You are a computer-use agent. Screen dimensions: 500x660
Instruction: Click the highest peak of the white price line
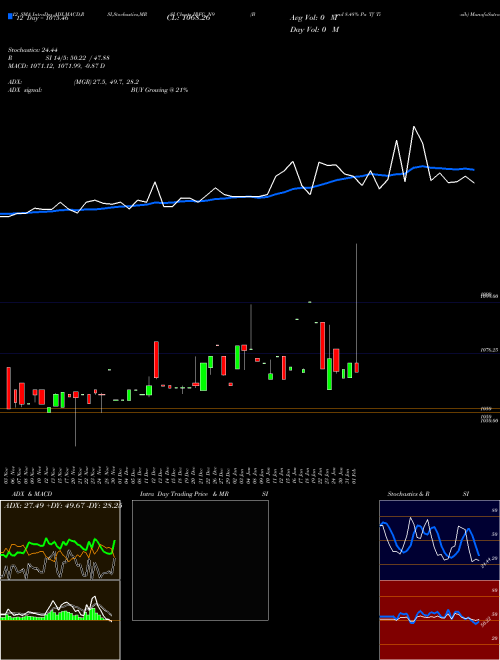coord(414,126)
